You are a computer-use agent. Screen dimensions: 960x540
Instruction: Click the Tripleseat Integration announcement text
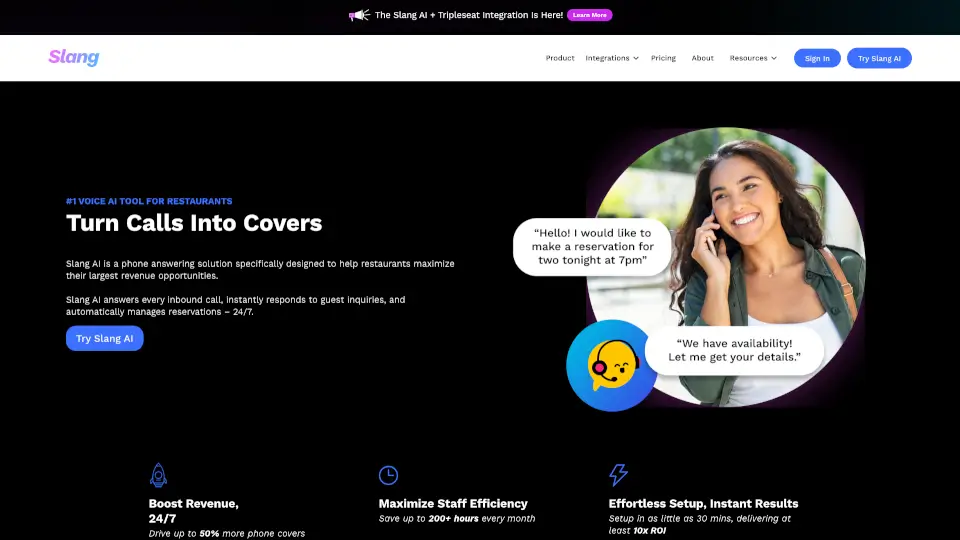(468, 15)
